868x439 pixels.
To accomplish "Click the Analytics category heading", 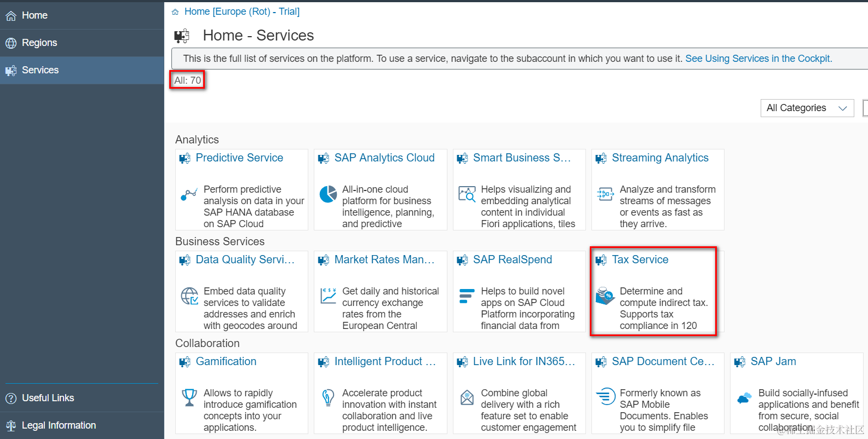I will click(x=197, y=140).
